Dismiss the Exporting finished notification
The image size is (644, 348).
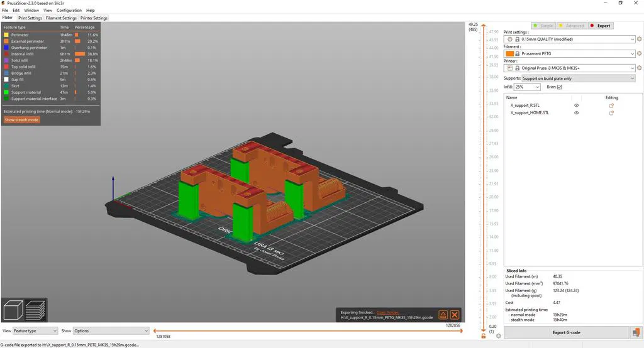[x=455, y=315]
